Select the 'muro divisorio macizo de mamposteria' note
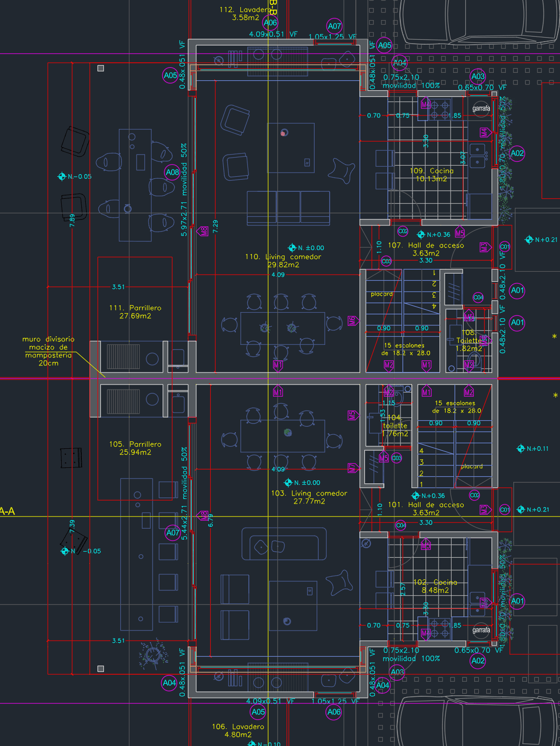Viewport: 560px width, 746px height. [49, 351]
